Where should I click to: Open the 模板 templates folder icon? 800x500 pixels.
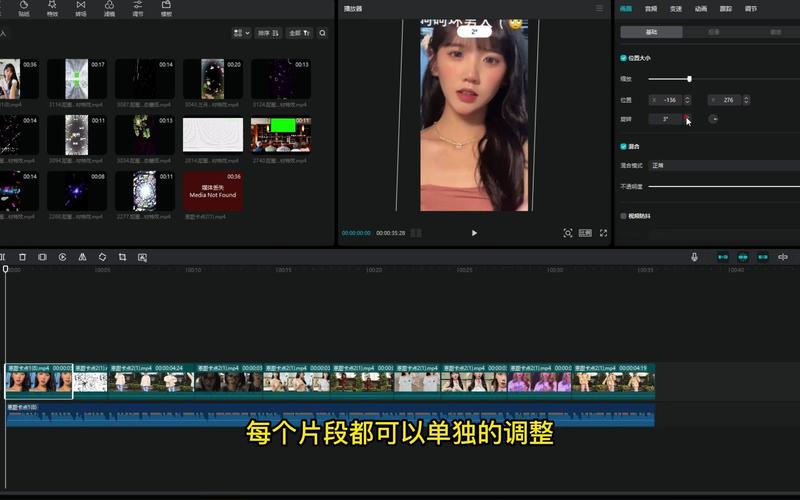point(166,7)
